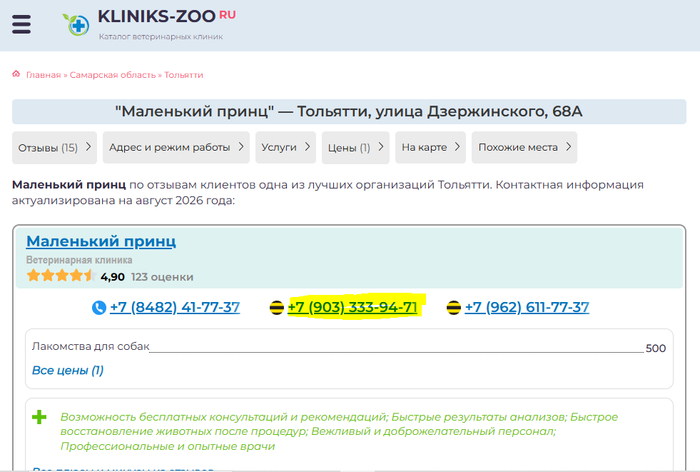Open the hamburger menu
This screenshot has height=472, width=700.
point(21,24)
